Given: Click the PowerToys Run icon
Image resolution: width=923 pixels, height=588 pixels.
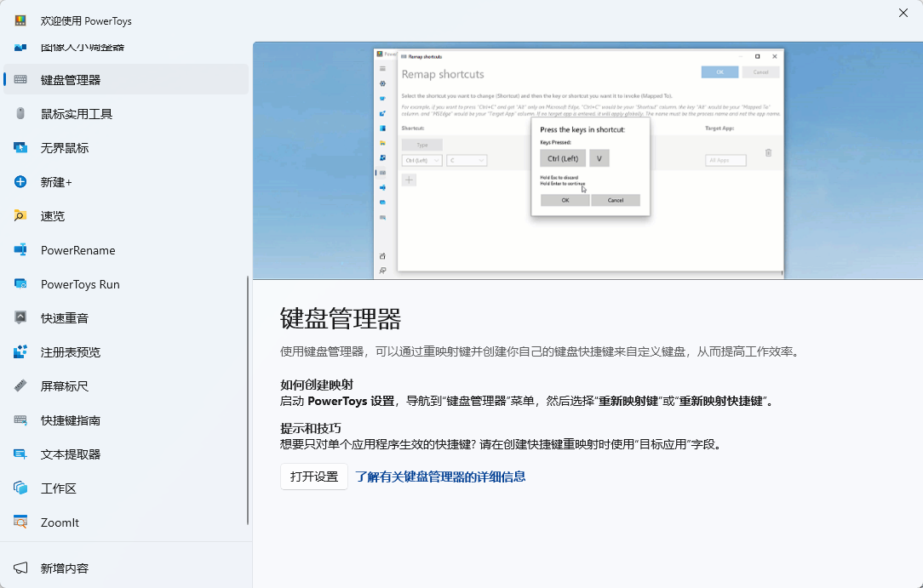Looking at the screenshot, I should pos(20,284).
